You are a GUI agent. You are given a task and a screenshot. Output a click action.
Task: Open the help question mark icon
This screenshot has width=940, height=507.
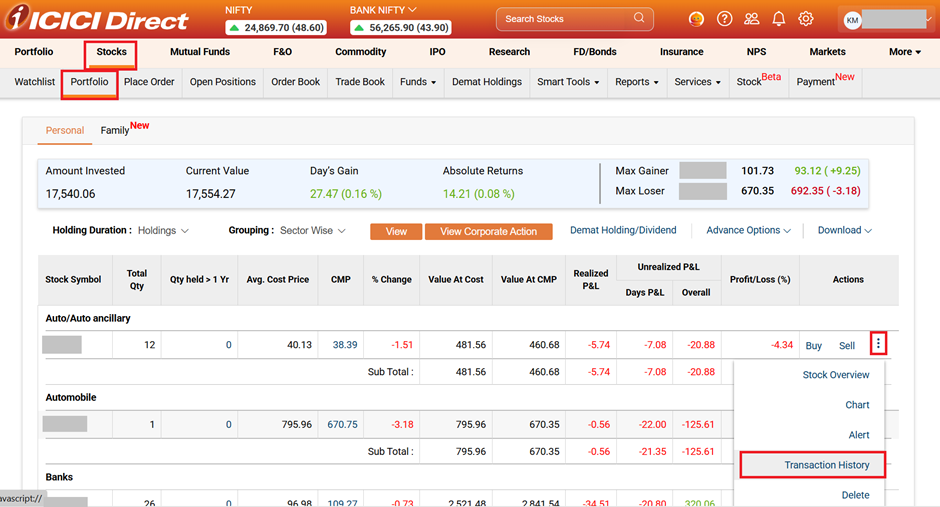point(724,19)
